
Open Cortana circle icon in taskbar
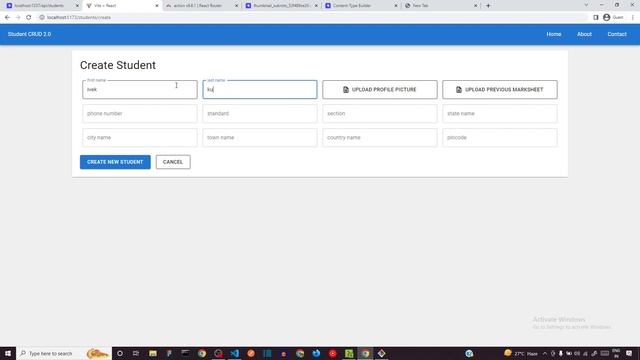click(x=120, y=353)
